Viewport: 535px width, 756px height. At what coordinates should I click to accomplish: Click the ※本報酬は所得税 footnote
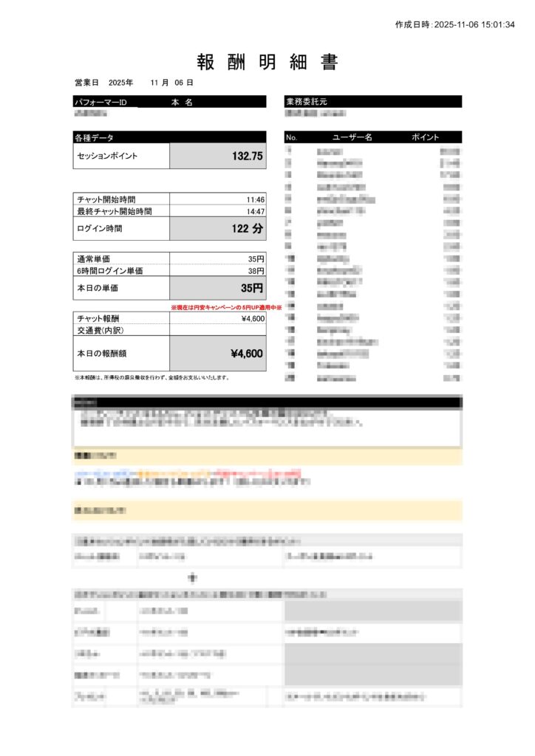(x=152, y=377)
